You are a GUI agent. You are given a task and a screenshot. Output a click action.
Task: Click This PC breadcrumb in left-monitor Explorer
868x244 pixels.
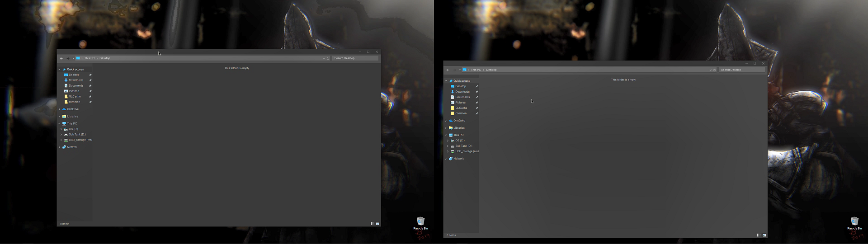90,58
